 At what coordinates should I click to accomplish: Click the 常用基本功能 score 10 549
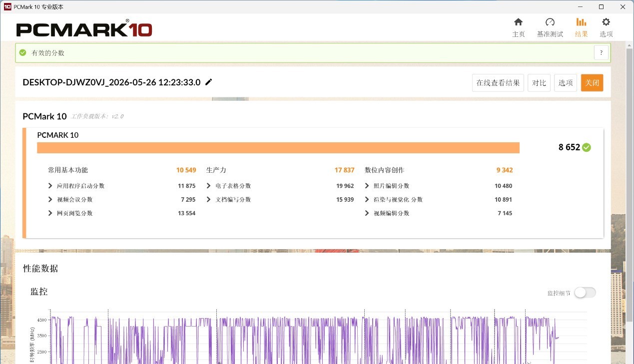tap(186, 170)
